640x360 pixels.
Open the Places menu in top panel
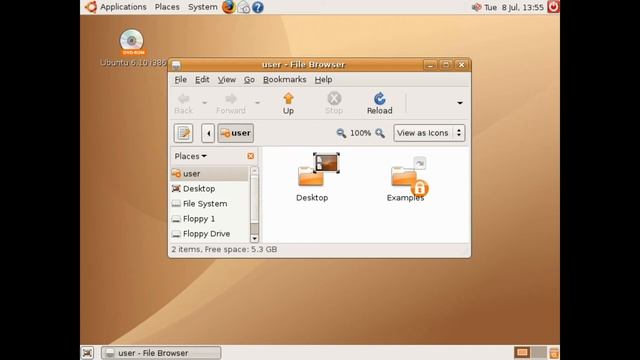167,7
